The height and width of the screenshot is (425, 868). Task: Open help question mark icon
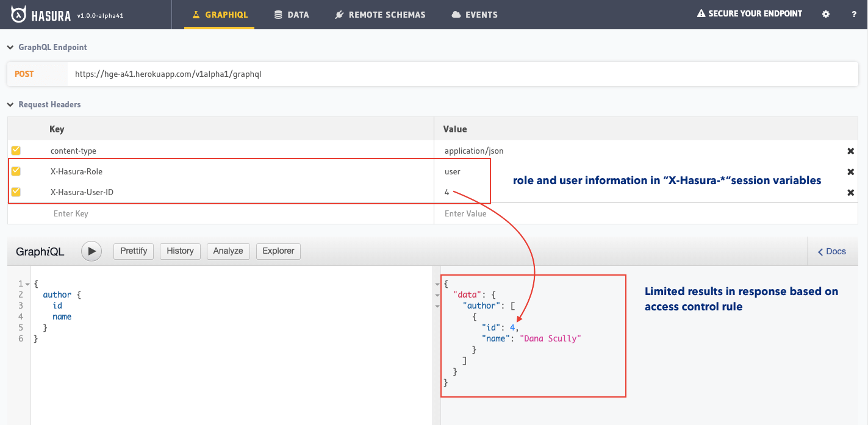pyautogui.click(x=854, y=14)
